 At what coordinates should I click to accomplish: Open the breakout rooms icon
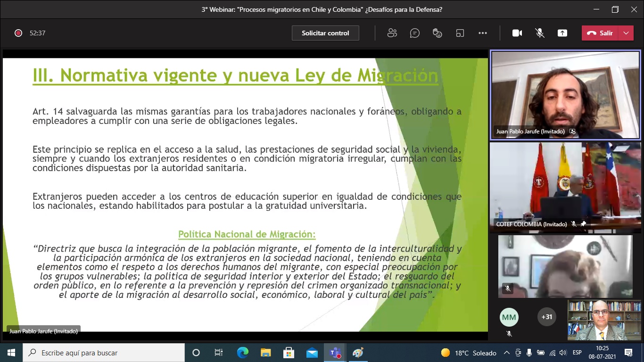460,33
